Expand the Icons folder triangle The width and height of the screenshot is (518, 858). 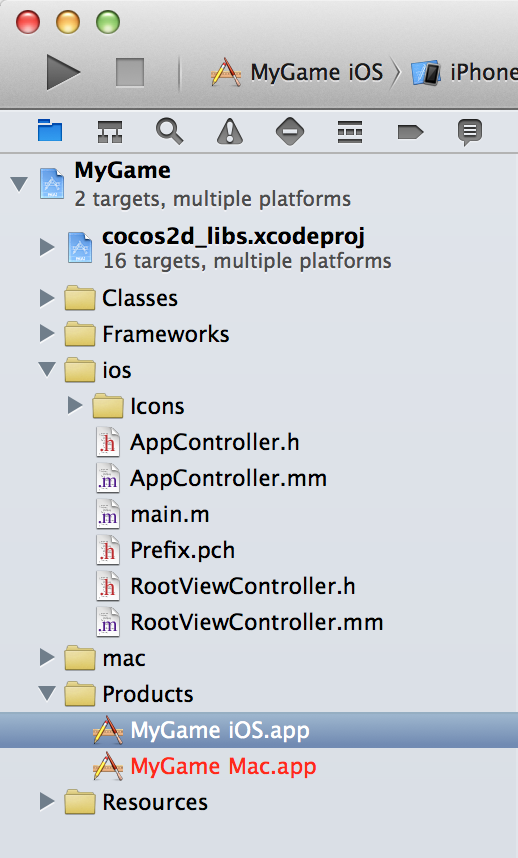pos(75,405)
